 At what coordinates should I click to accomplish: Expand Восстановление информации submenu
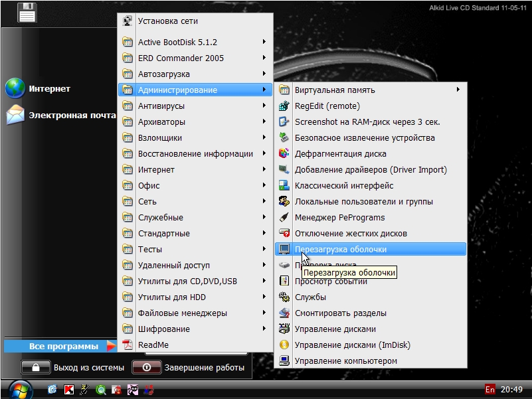tap(195, 154)
